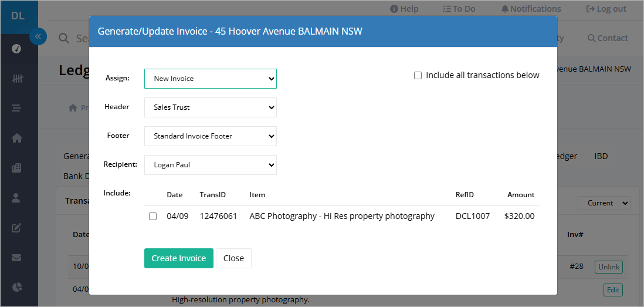644x307 pixels.
Task: Open the Footer dropdown, Standard Invoice Footer
Action: coord(211,136)
